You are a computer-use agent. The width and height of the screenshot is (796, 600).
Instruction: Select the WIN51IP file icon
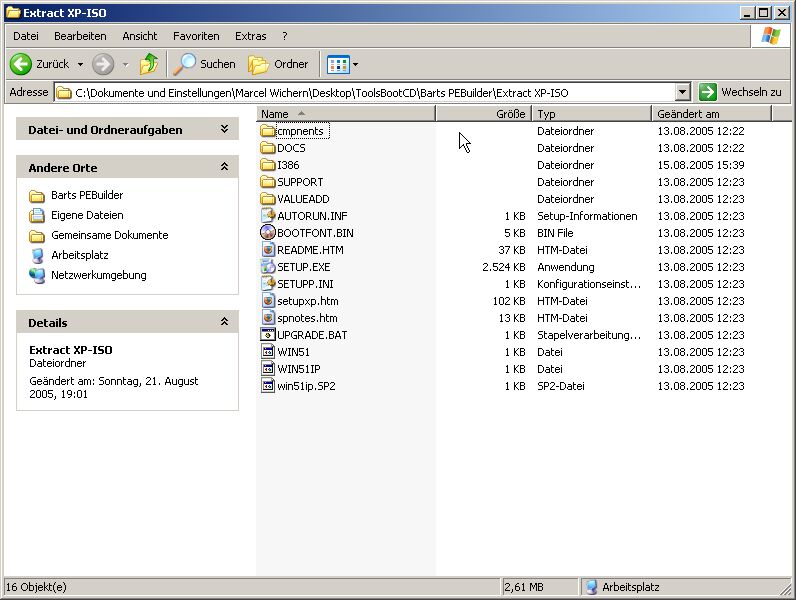[x=268, y=369]
